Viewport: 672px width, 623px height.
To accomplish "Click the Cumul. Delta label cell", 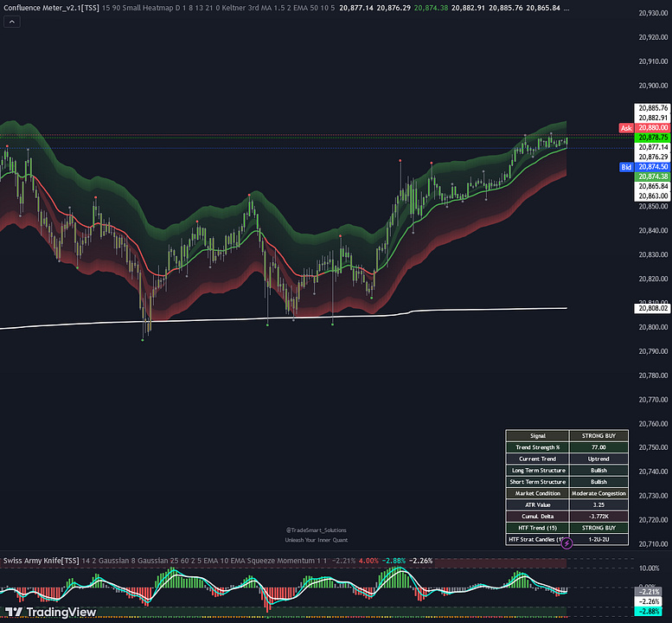I will coord(537,517).
